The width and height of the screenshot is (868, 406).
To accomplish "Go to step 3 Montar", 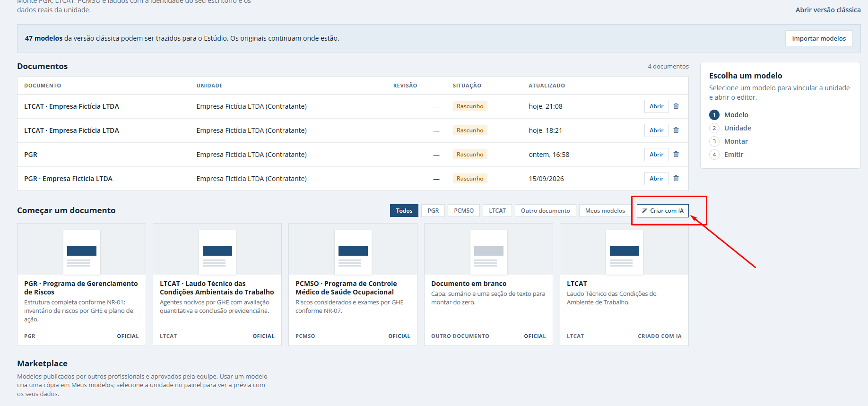I will (729, 141).
